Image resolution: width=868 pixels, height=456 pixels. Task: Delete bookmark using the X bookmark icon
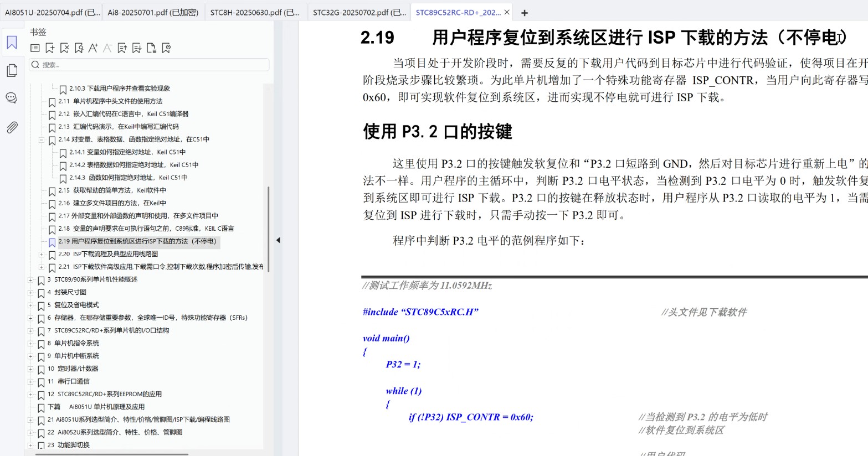pyautogui.click(x=64, y=48)
